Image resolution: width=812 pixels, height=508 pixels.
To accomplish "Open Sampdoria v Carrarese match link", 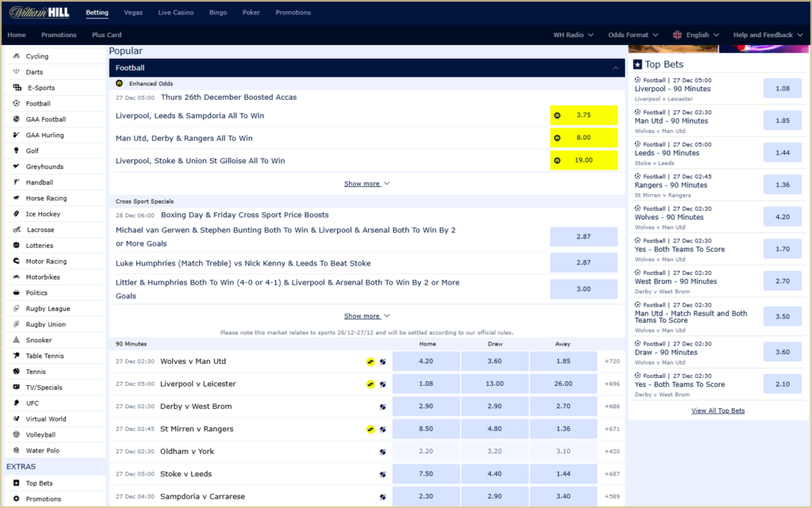I will tap(202, 496).
